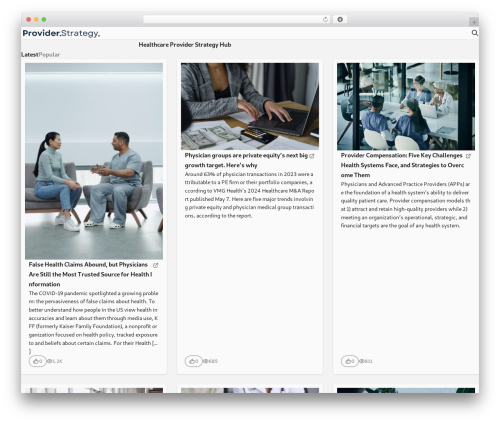Open the Provider Compensation article image
Image resolution: width=500 pixels, height=423 pixels.
406,106
